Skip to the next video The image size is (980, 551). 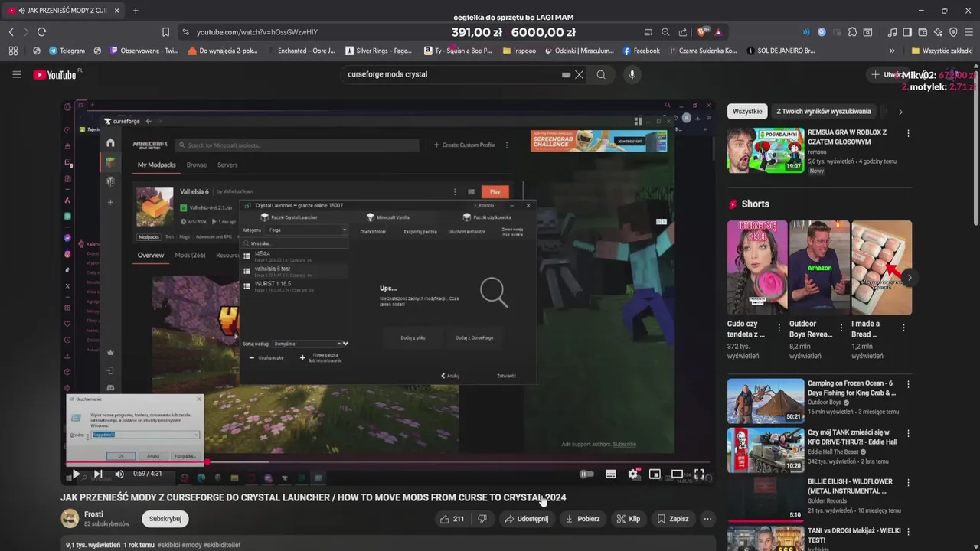coord(98,474)
